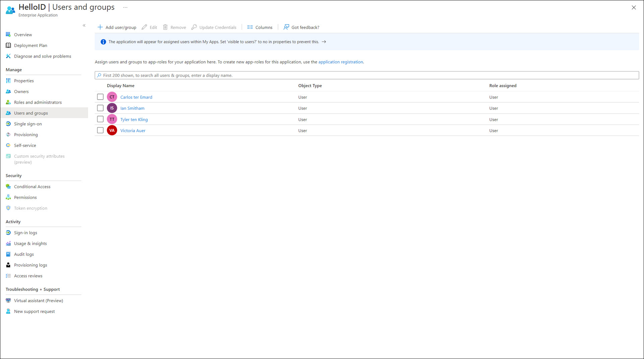Image resolution: width=644 pixels, height=359 pixels.
Task: Open Virtual assistant (Preview)
Action: [x=39, y=301]
